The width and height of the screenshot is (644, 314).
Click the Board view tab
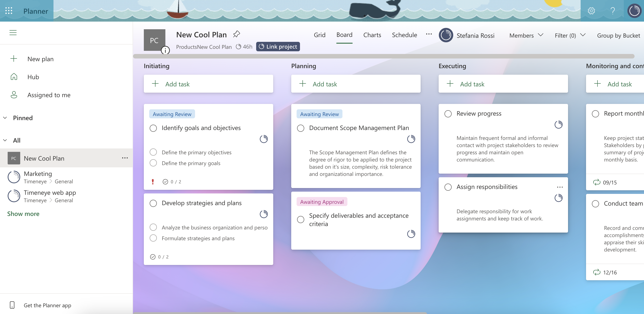(344, 35)
